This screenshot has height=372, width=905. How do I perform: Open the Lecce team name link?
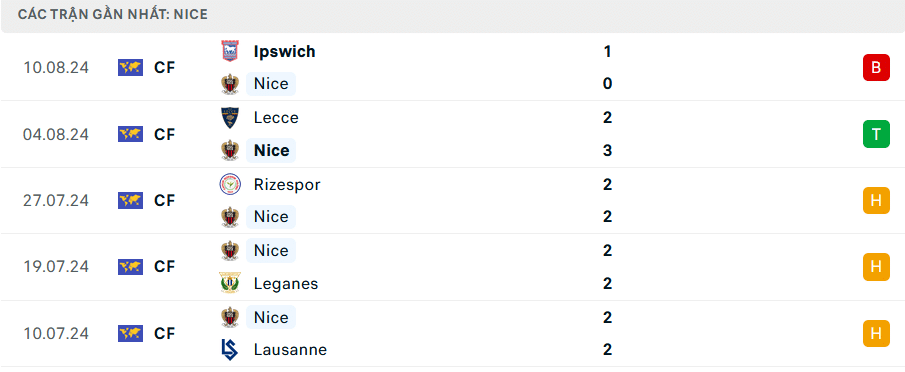point(276,118)
